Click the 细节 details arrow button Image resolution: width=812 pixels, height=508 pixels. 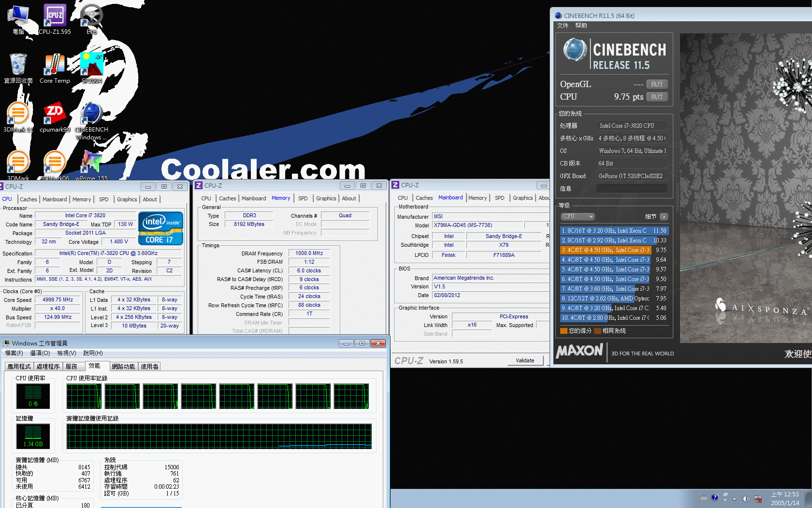pos(664,217)
